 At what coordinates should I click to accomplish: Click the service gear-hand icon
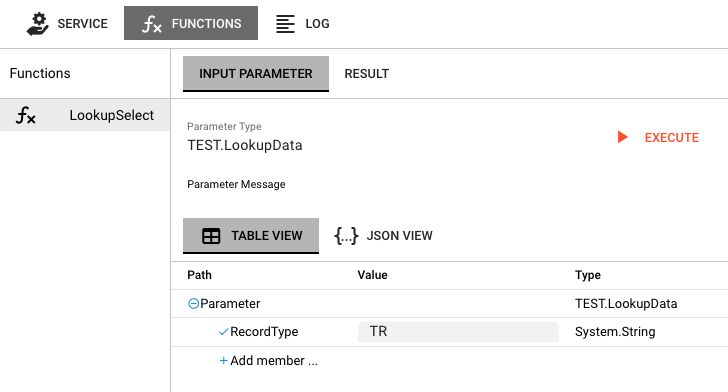click(38, 24)
